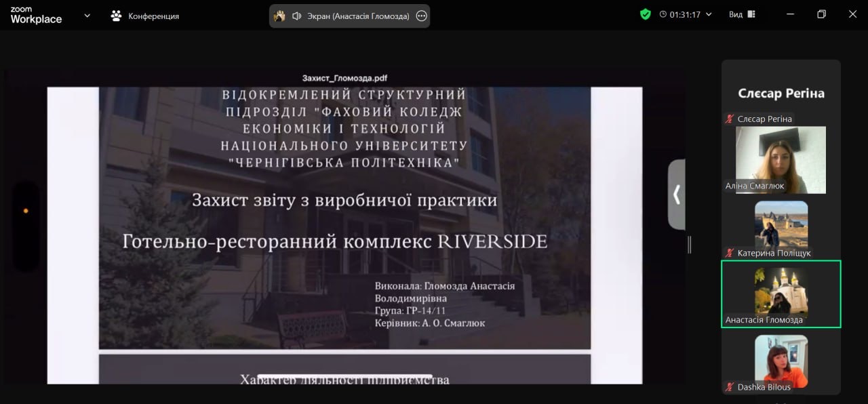The image size is (868, 404).
Task: Select the Экран (Анастасія Гломозда) label
Action: 357,16
